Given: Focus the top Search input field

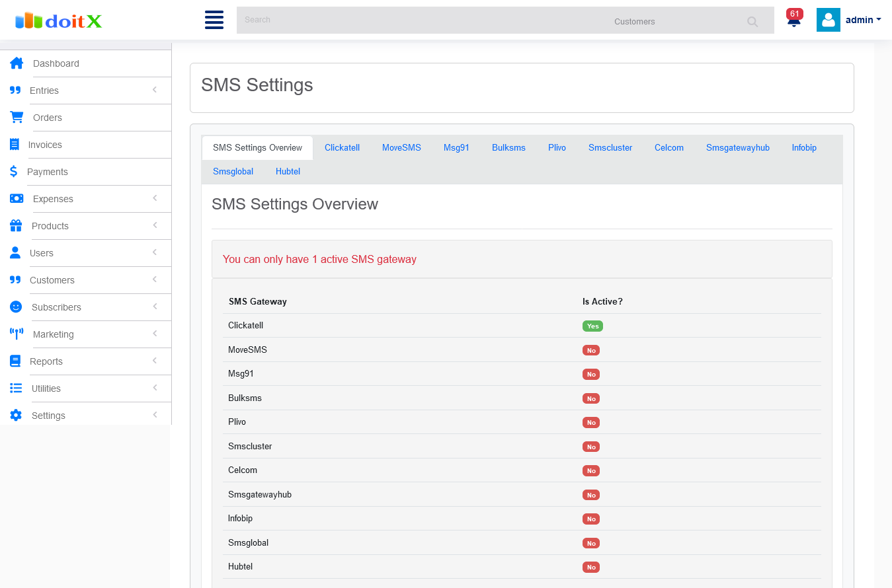Looking at the screenshot, I should [423, 20].
